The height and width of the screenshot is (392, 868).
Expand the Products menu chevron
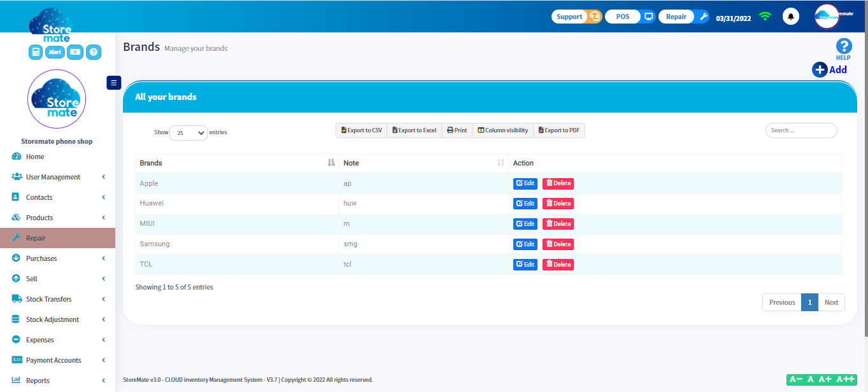coord(103,218)
